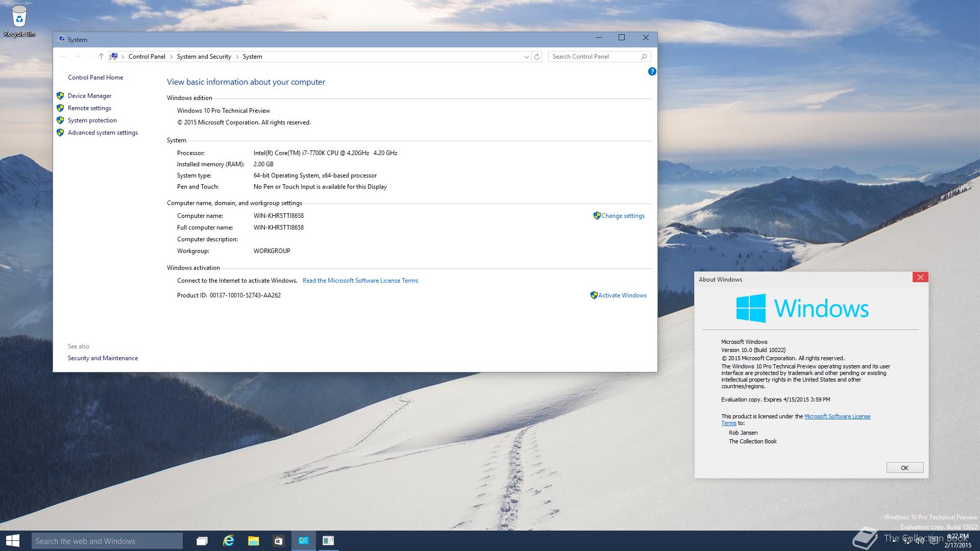Click WORKGROUP workgroup value
980x551 pixels.
pyautogui.click(x=272, y=251)
